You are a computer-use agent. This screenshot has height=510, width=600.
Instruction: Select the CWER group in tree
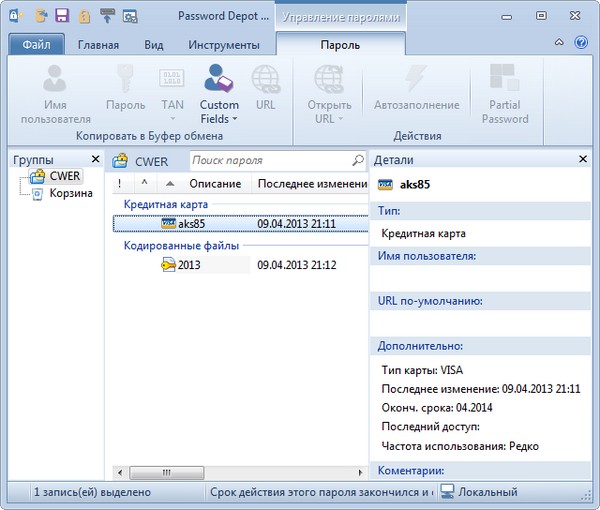64,177
